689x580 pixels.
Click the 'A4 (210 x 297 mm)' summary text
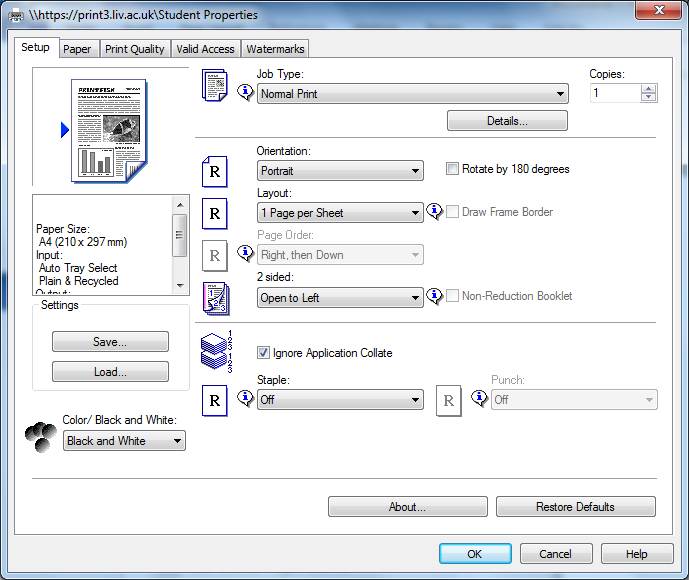point(83,242)
